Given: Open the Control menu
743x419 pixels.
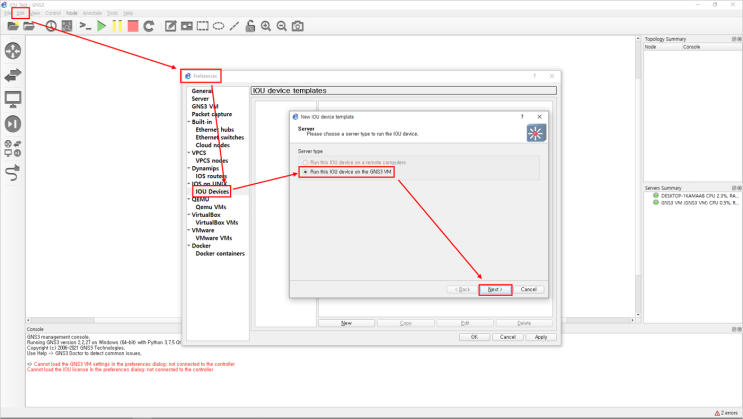Looking at the screenshot, I should pyautogui.click(x=53, y=13).
